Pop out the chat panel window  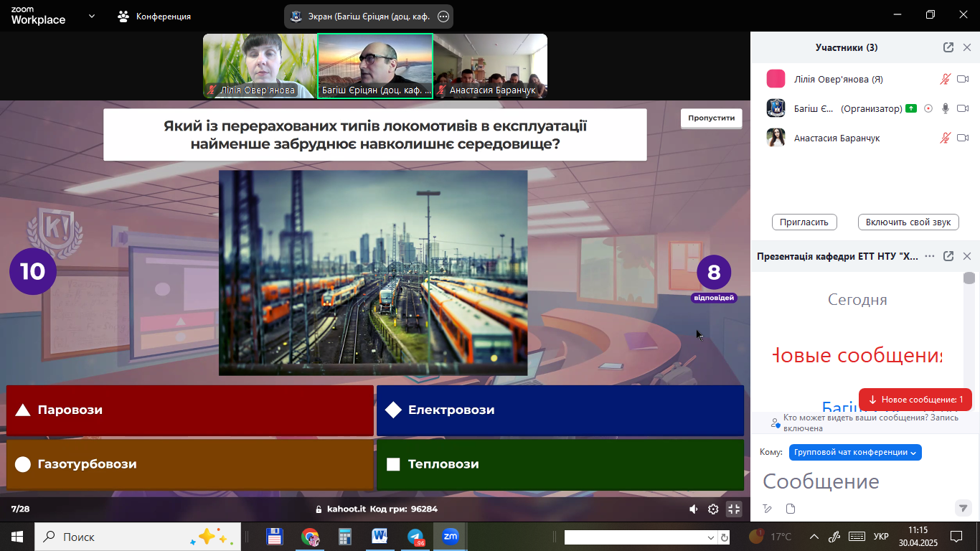click(x=948, y=256)
